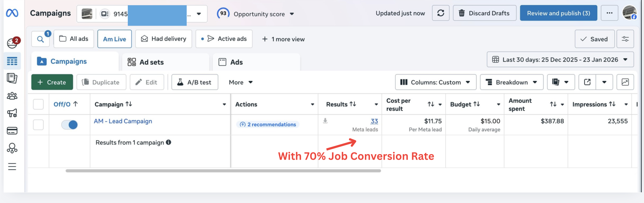Screen dimensions: 644x203
Task: Toggle off the AM - Lead Campaign switch
Action: [69, 125]
